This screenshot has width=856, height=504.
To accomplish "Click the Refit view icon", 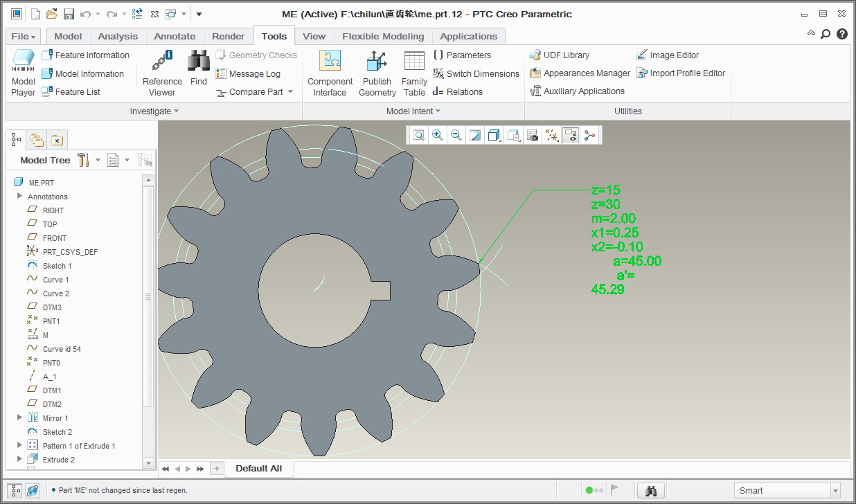I will pos(419,135).
